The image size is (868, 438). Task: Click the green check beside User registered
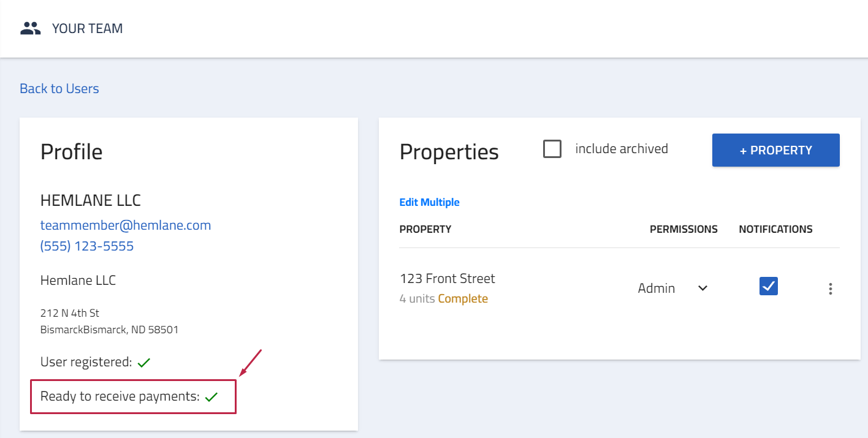tap(144, 363)
